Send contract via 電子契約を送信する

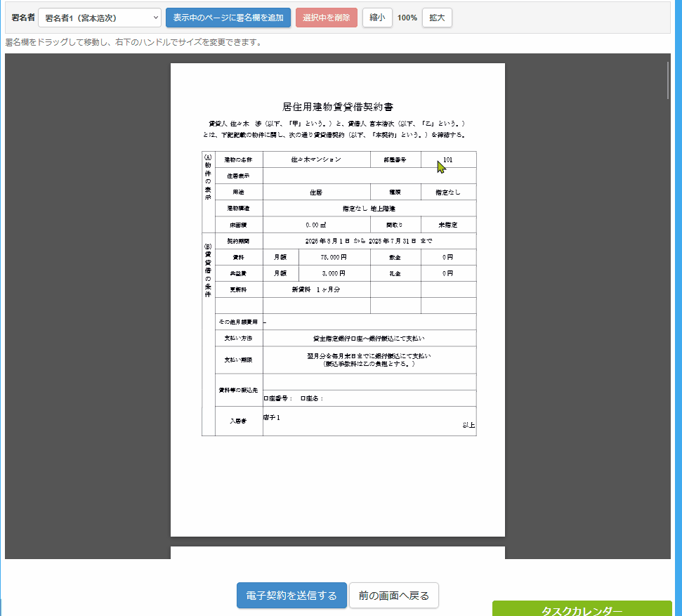point(291,595)
